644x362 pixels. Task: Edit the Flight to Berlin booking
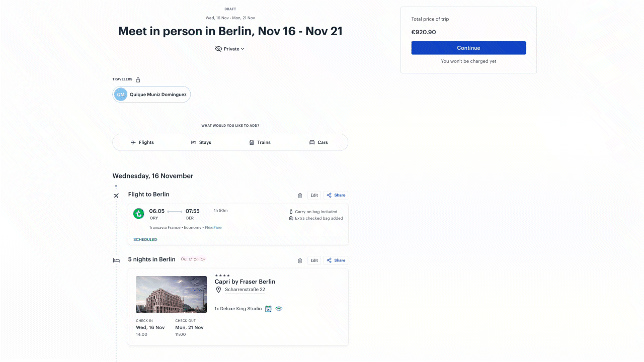point(314,195)
